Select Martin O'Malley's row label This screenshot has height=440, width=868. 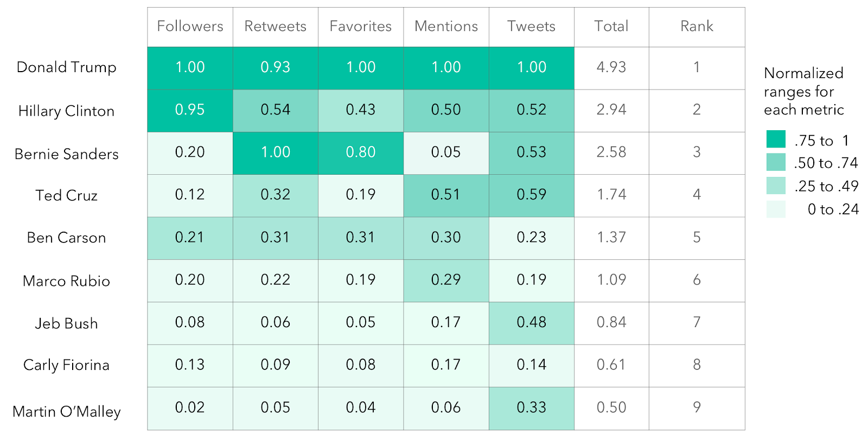coord(67,412)
